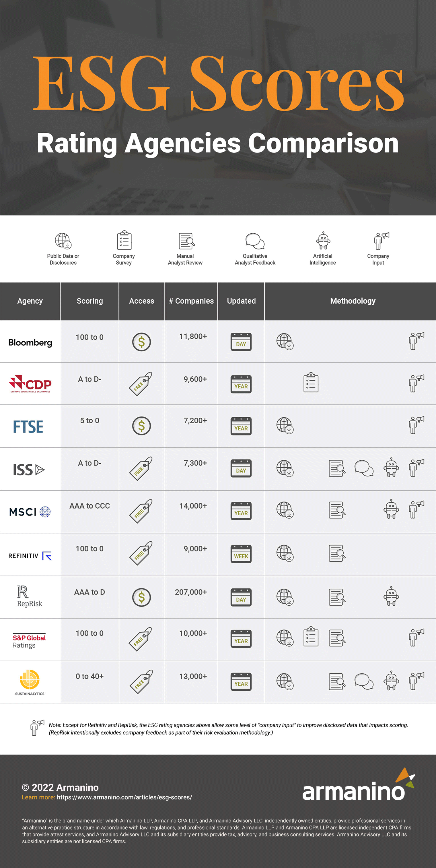Click the FREE tag icon in Sustainalytics row
This screenshot has height=868, width=436.
click(141, 682)
